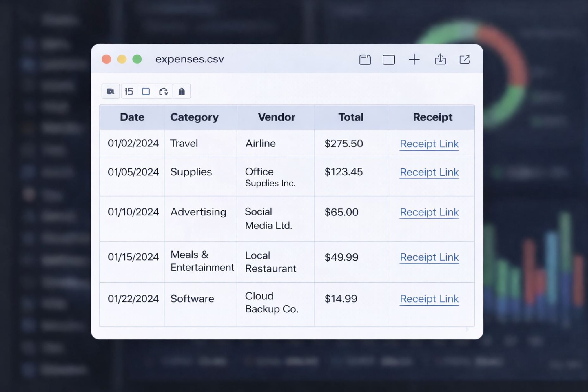Image resolution: width=588 pixels, height=392 pixels.
Task: Click the red close traffic-light control
Action: coord(107,59)
